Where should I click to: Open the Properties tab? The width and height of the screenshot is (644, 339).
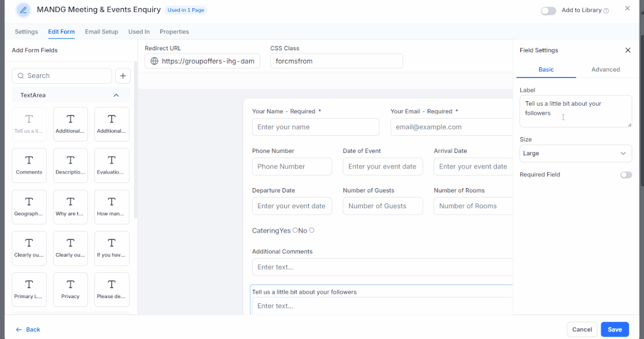click(x=174, y=31)
